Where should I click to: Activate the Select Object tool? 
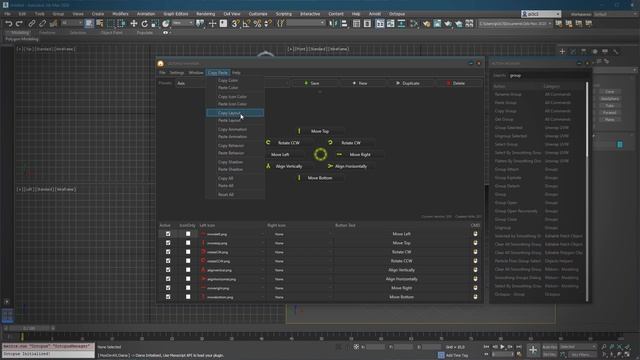pyautogui.click(x=89, y=24)
